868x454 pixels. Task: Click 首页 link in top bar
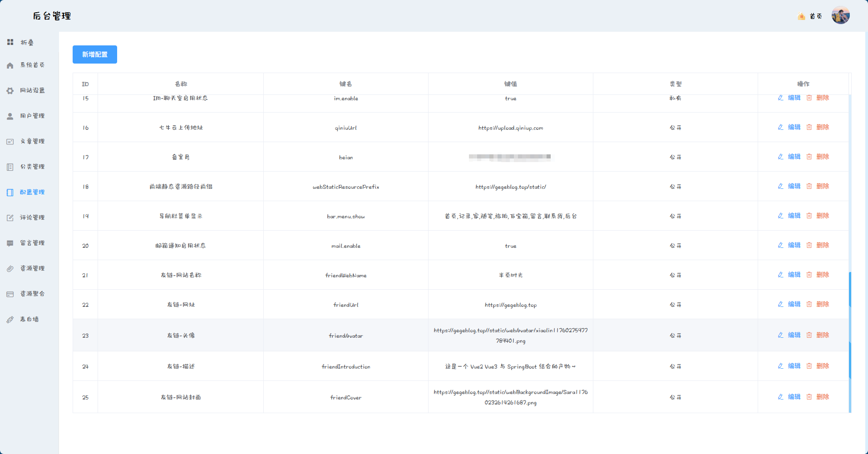tap(816, 16)
